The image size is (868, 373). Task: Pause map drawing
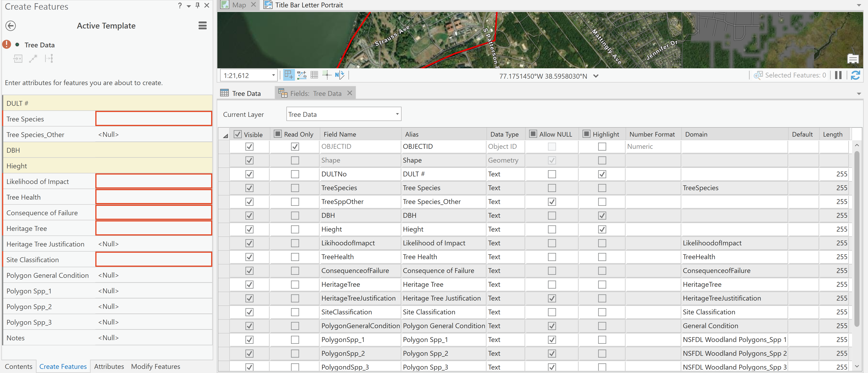click(x=838, y=75)
